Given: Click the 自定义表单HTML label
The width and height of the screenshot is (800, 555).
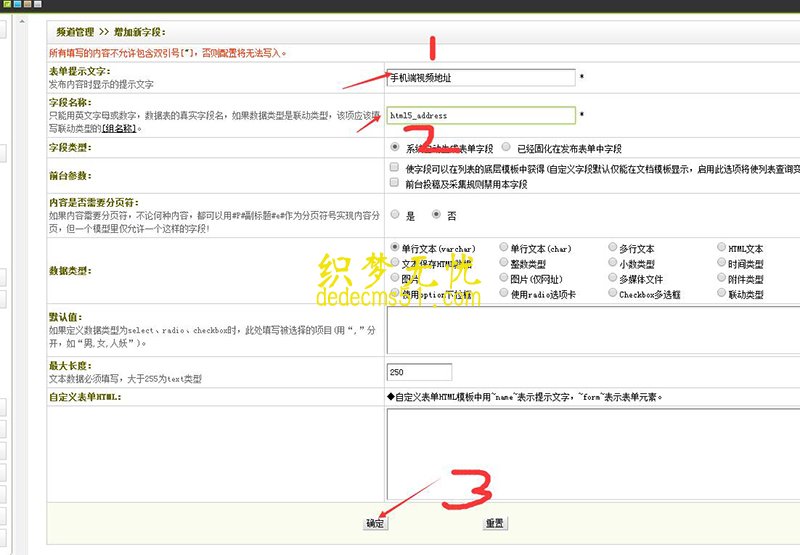Looking at the screenshot, I should click(x=85, y=397).
